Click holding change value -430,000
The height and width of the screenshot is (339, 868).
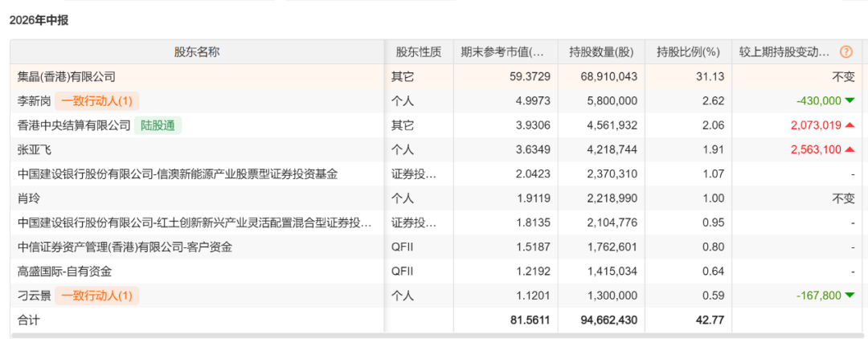click(819, 101)
